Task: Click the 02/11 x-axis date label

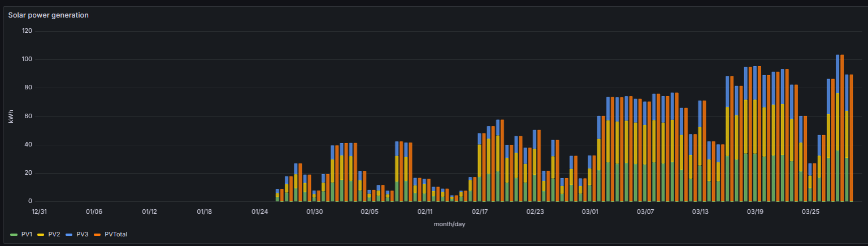Action: (x=425, y=212)
